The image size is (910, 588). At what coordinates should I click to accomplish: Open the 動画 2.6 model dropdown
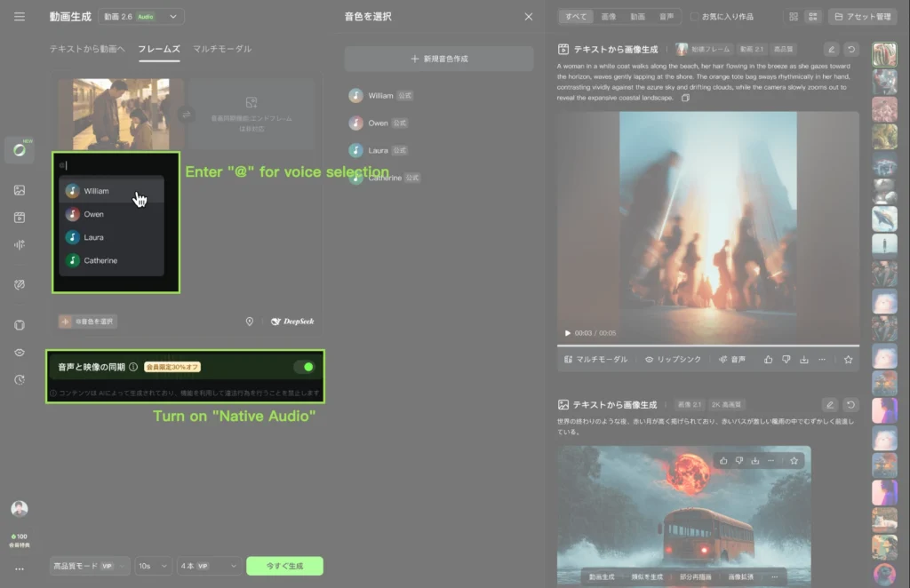[140, 15]
